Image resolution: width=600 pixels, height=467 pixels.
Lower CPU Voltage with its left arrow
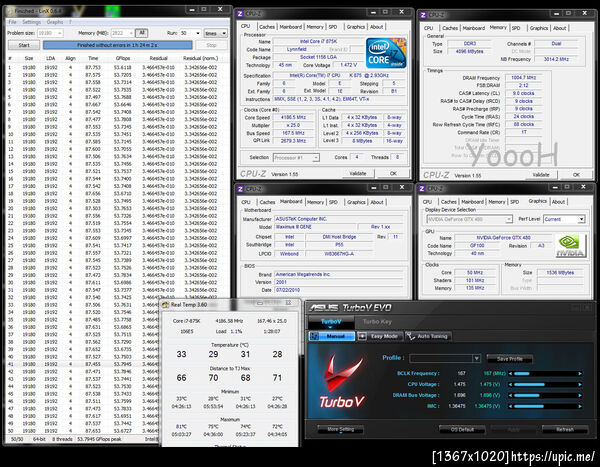[510, 384]
